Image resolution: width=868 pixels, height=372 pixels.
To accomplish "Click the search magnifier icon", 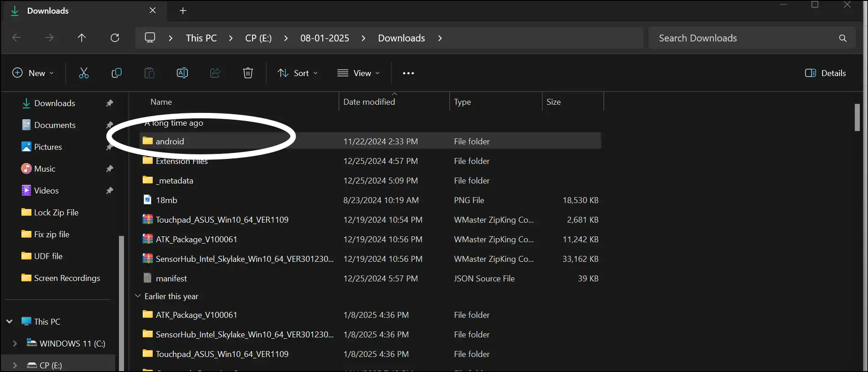I will [x=843, y=38].
